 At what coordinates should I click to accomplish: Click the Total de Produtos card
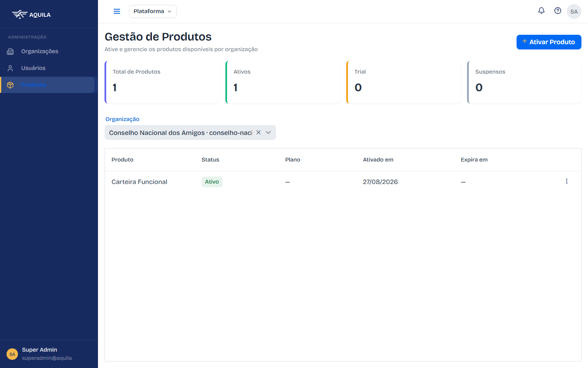pyautogui.click(x=162, y=82)
